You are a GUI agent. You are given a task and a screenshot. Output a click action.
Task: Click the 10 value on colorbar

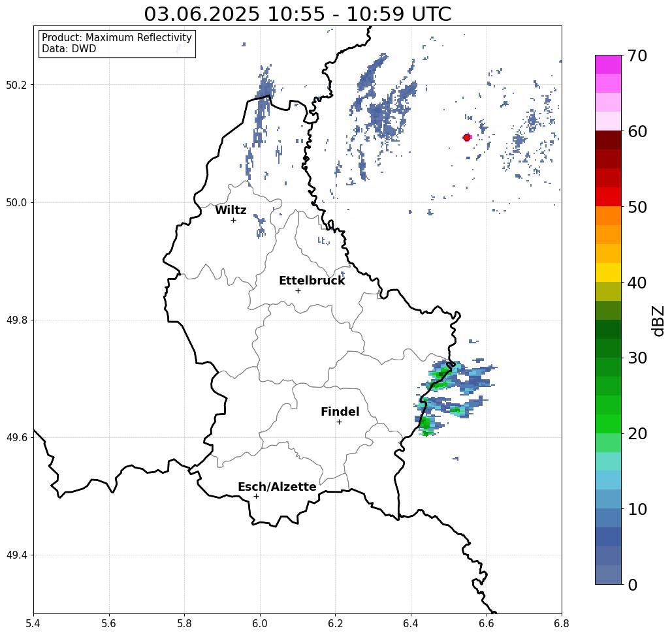tap(637, 508)
